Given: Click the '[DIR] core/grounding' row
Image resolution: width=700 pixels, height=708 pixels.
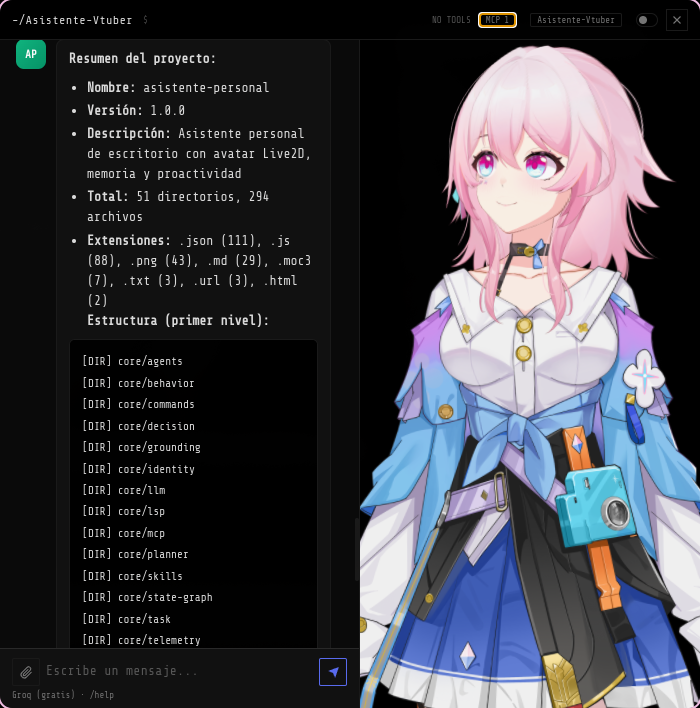Looking at the screenshot, I should coord(141,447).
